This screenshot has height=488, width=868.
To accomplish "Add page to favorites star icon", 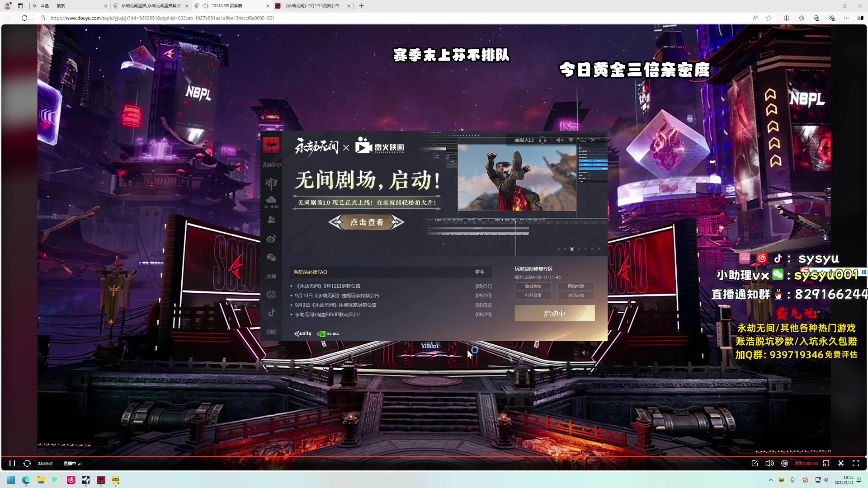I will coord(769,18).
